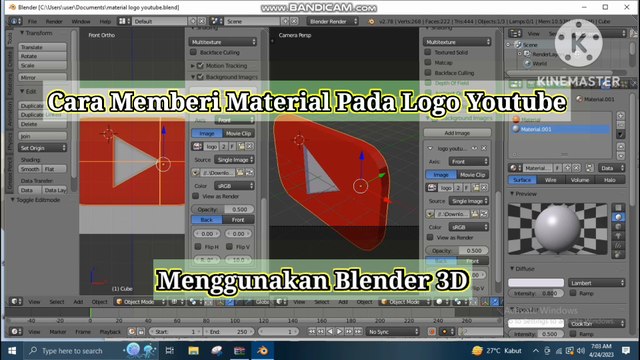Open Task View on the taskbar
This screenshot has width=640, height=360.
click(170, 351)
